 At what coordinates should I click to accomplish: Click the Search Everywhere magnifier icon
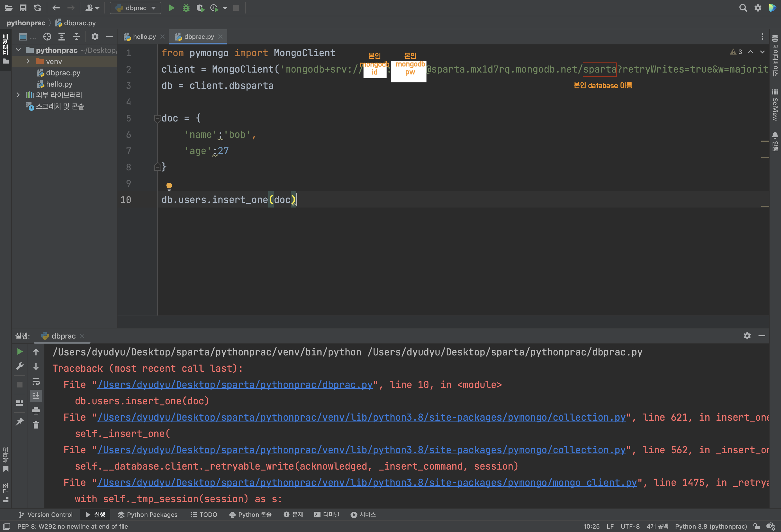(x=743, y=8)
